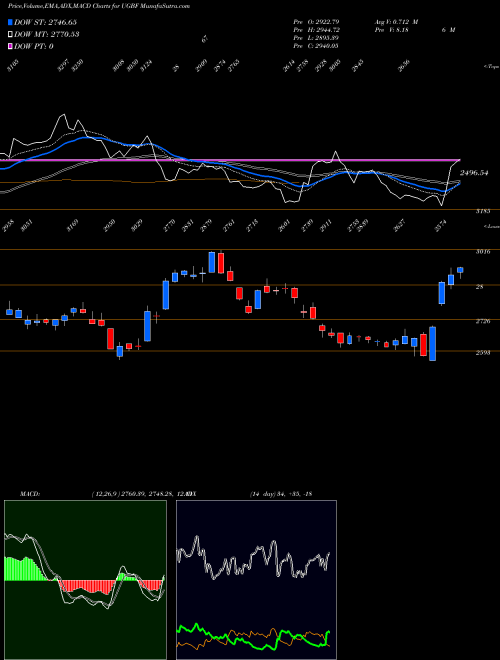Click the latest blue candlestick at chart's right end
The height and width of the screenshot is (660, 500).
[x=460, y=270]
